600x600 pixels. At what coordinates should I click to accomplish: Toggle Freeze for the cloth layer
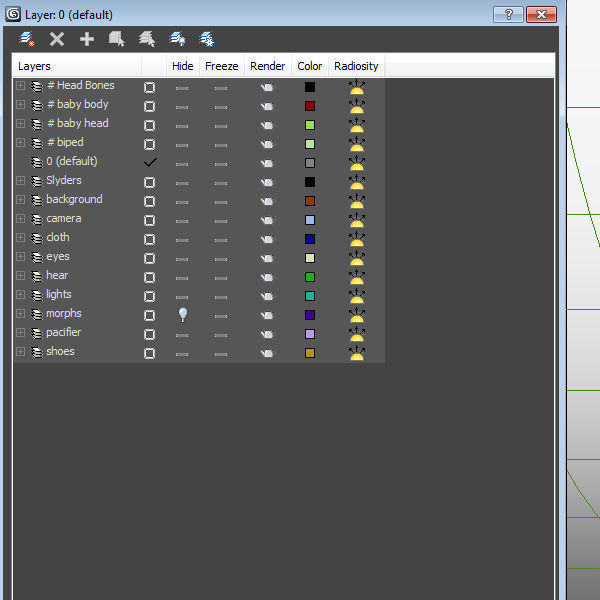[x=221, y=240]
